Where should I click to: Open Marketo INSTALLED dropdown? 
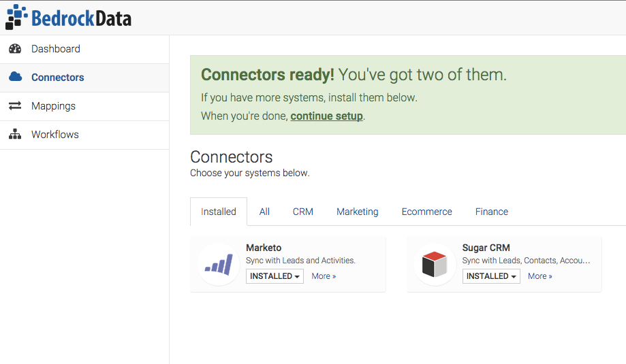pos(275,276)
